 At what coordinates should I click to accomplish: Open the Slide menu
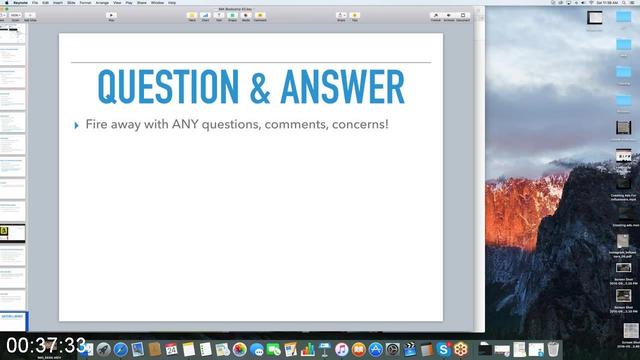click(x=71, y=2)
